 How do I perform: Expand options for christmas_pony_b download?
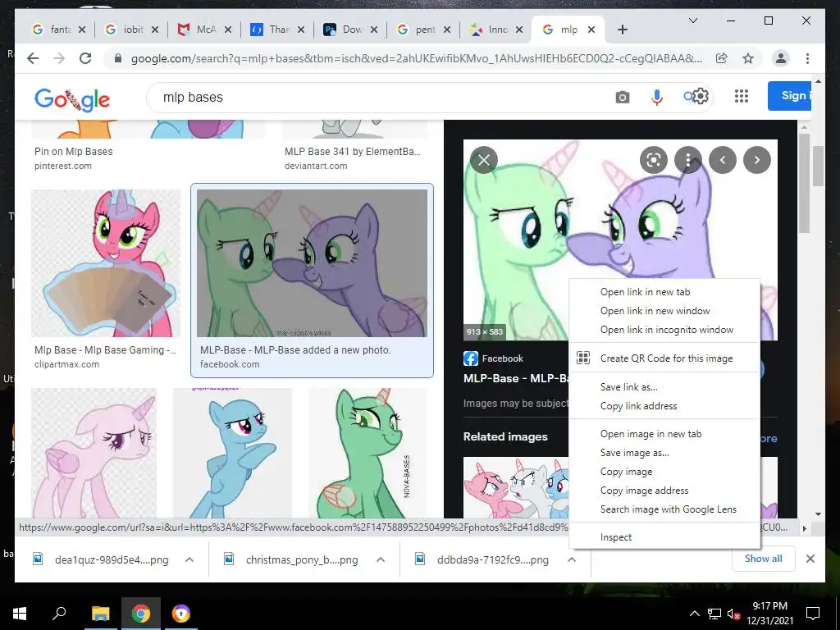click(x=381, y=559)
